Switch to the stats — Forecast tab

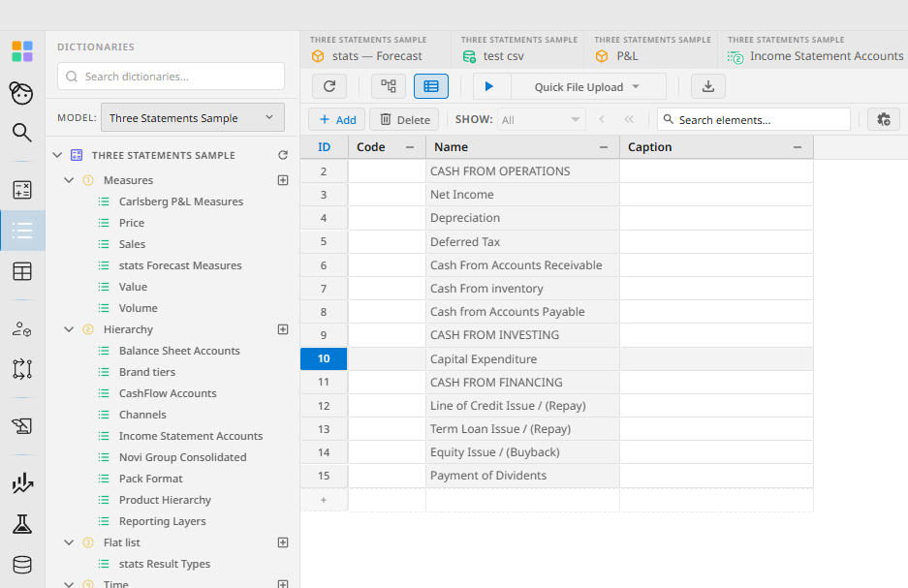coord(376,49)
